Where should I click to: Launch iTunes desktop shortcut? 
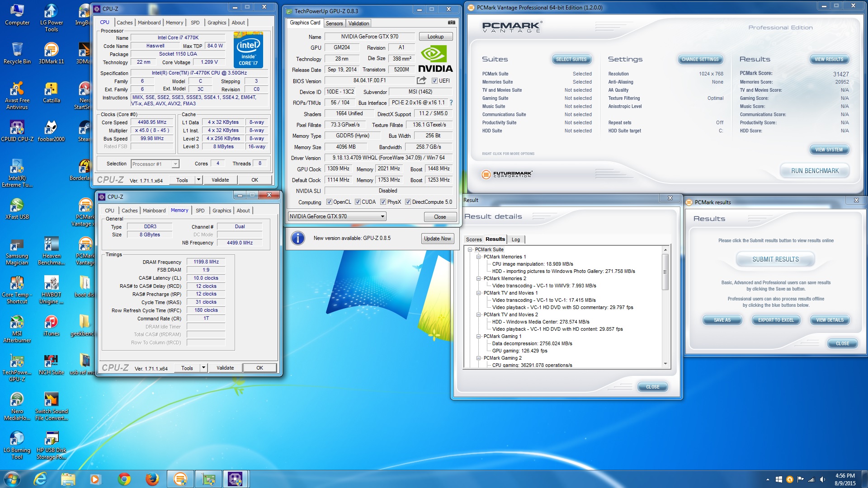click(x=51, y=325)
